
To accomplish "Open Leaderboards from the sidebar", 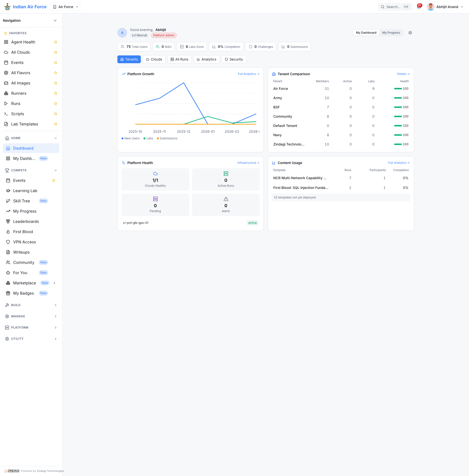I will (26, 221).
